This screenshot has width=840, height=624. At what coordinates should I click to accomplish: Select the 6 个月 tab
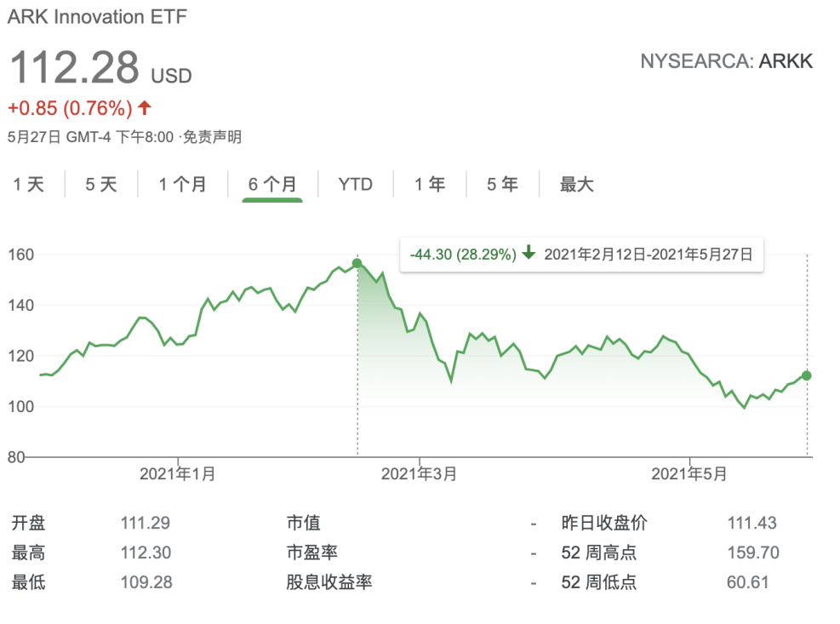(x=272, y=184)
